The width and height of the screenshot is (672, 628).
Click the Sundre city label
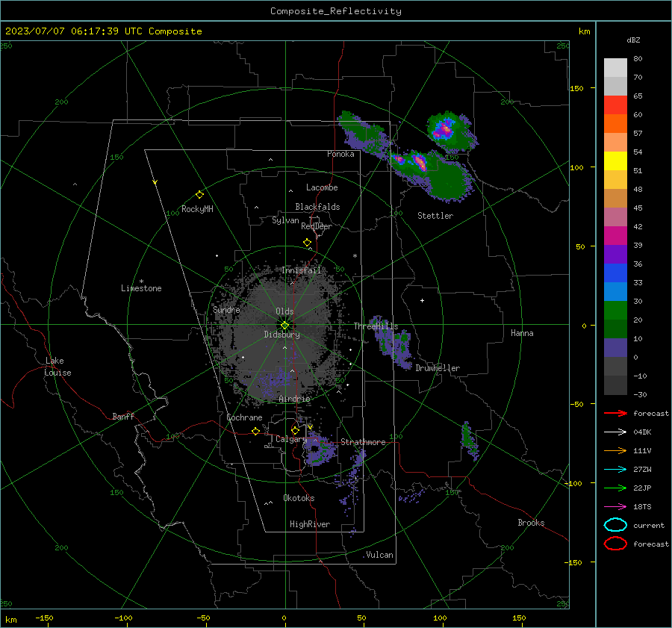[226, 309]
